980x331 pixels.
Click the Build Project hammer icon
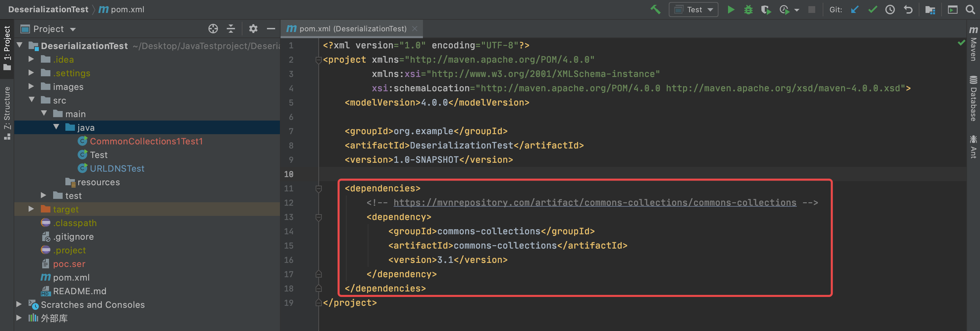[x=655, y=10]
